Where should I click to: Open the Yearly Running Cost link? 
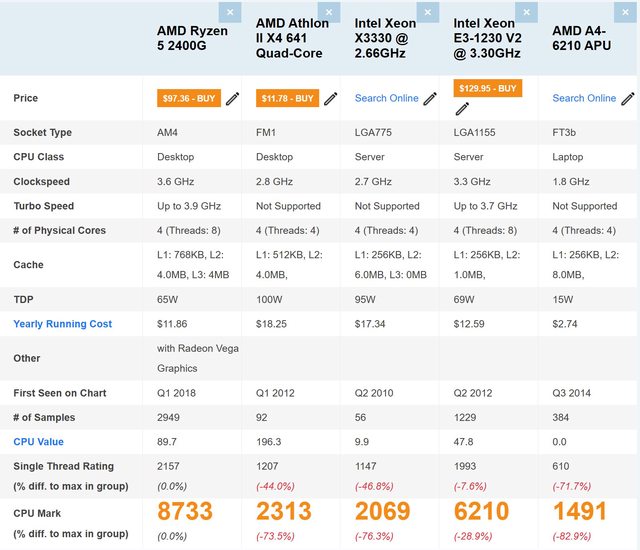pyautogui.click(x=62, y=324)
